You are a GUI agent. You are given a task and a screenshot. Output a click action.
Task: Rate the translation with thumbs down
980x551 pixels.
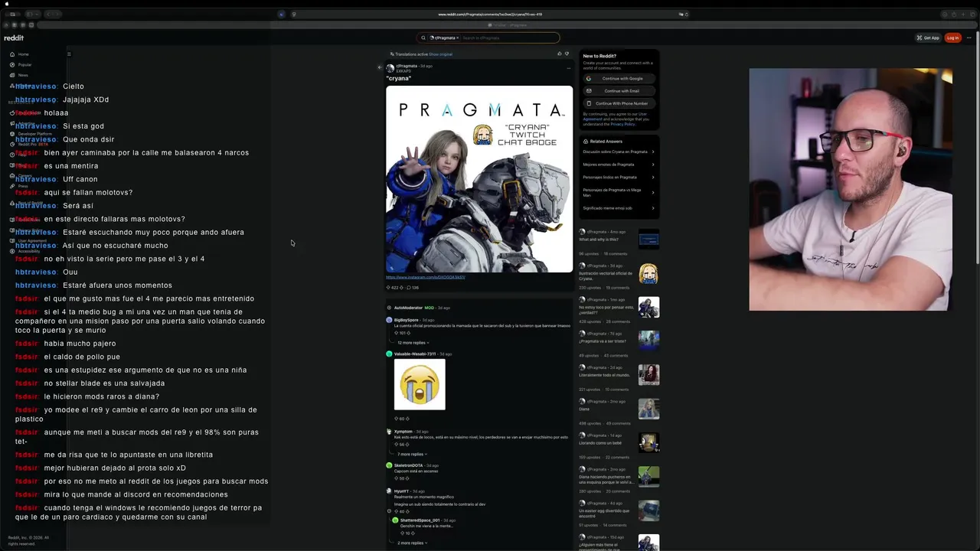click(567, 54)
